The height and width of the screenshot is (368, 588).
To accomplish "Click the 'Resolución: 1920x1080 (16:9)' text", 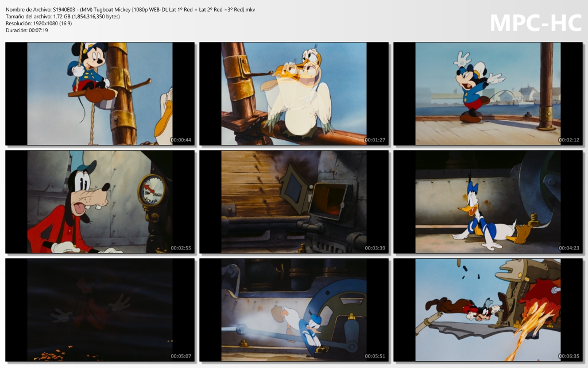I will coord(38,23).
